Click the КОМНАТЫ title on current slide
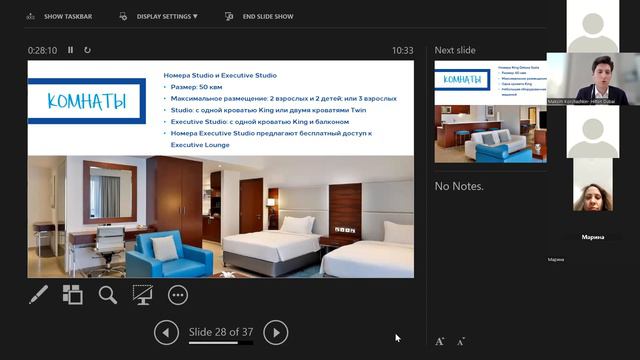 (x=87, y=101)
